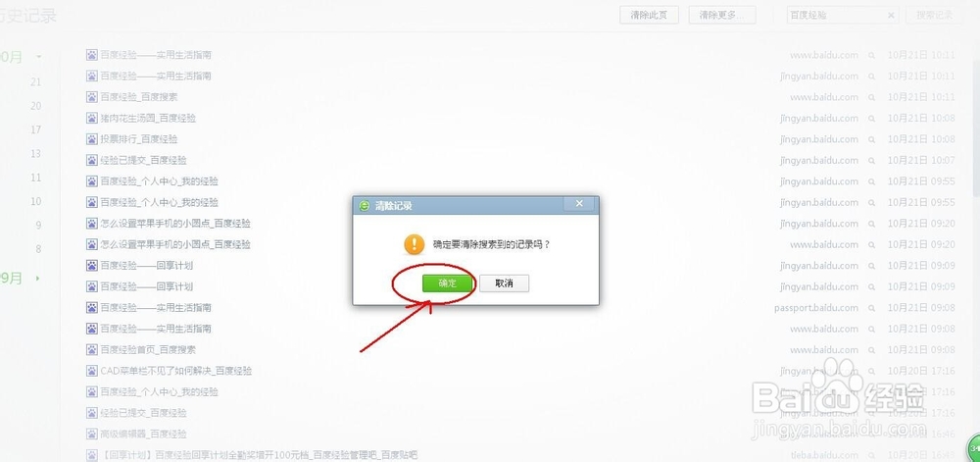The height and width of the screenshot is (462, 980).
Task: Open 经验已提交_百度经验 entry from 10:07
Action: pyautogui.click(x=144, y=160)
